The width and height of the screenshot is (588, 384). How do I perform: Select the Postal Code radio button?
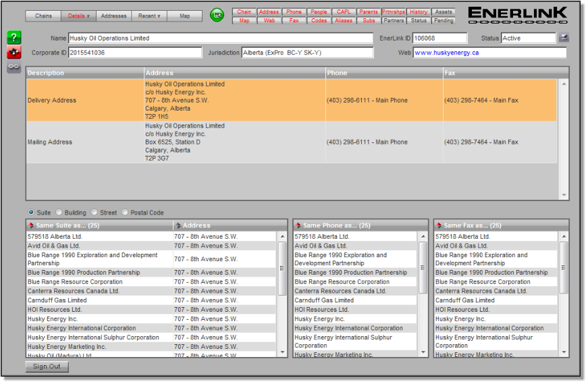(125, 213)
